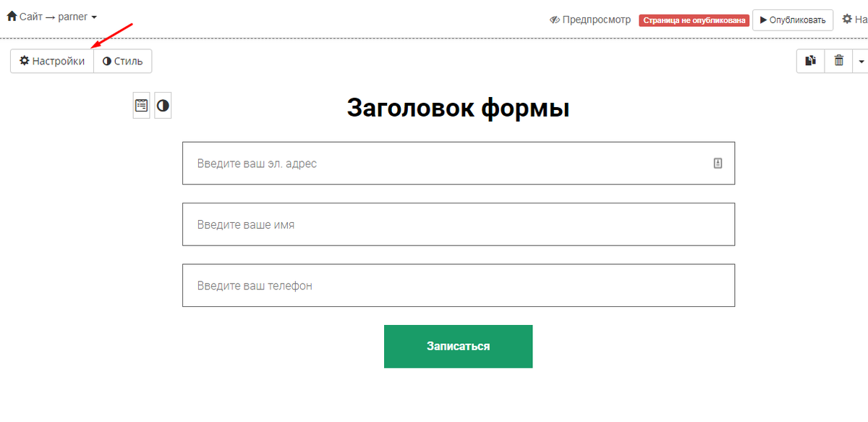Click the contact card icon in email field

(x=718, y=164)
